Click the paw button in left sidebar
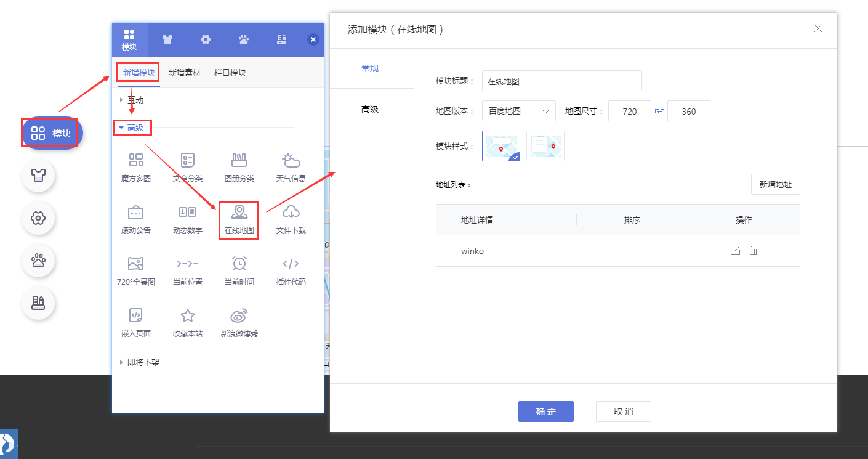The image size is (868, 459). pyautogui.click(x=38, y=260)
